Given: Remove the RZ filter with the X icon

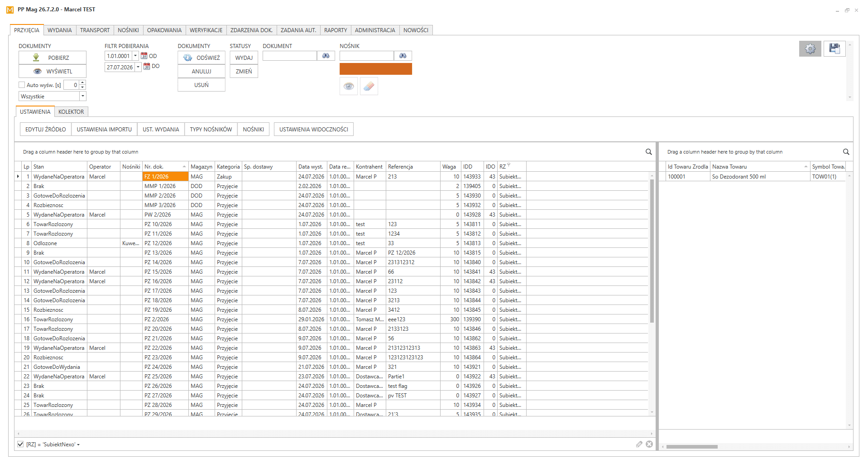Looking at the screenshot, I should point(649,444).
